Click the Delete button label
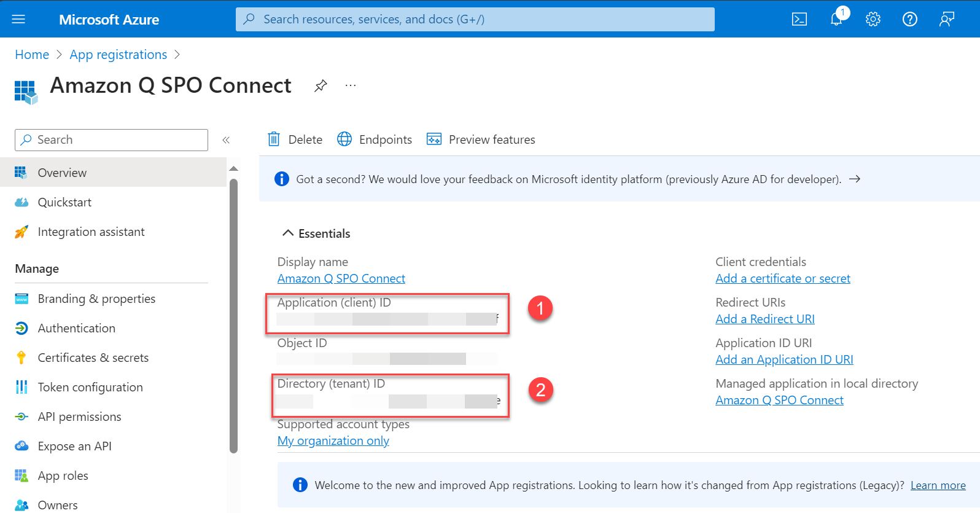 pyautogui.click(x=305, y=139)
